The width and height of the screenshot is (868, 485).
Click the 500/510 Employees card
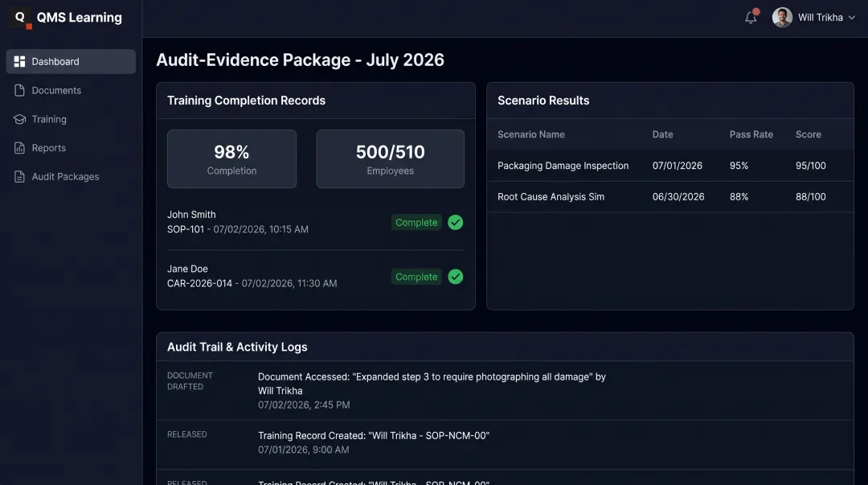tap(390, 159)
